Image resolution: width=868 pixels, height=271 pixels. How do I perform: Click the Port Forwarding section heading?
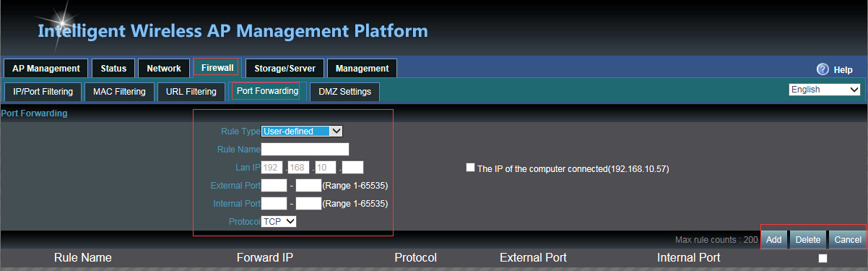(x=34, y=113)
